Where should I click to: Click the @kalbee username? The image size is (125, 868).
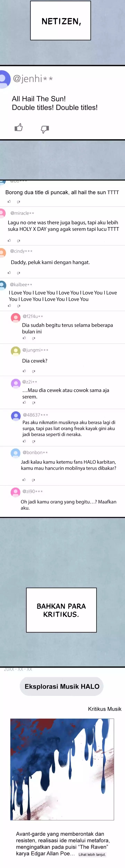(21, 285)
